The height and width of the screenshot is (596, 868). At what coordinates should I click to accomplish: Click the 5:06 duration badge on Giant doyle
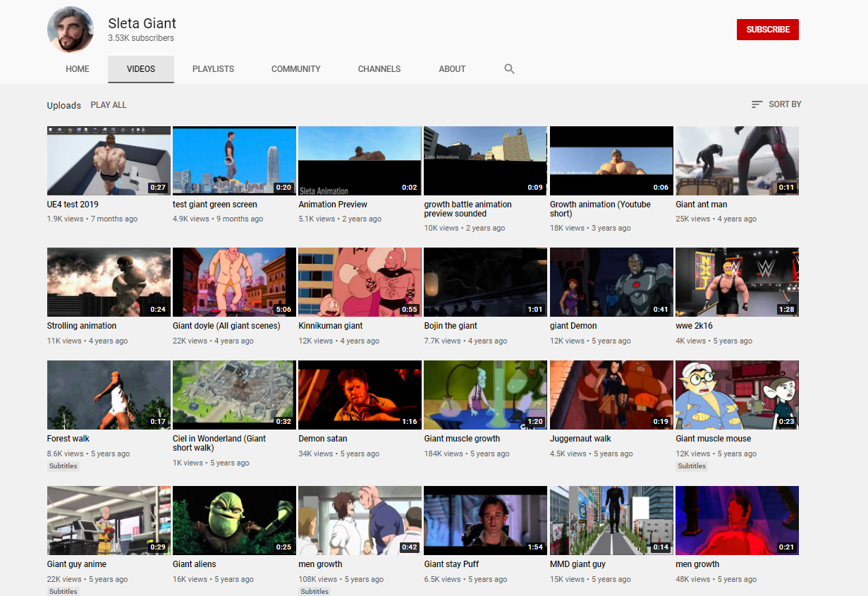click(x=282, y=309)
